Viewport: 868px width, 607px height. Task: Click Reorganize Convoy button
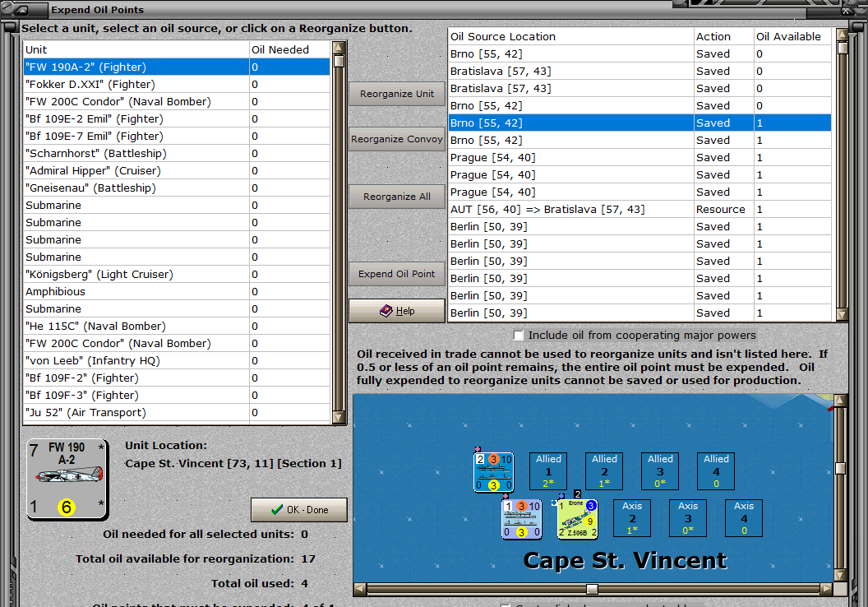coord(397,139)
